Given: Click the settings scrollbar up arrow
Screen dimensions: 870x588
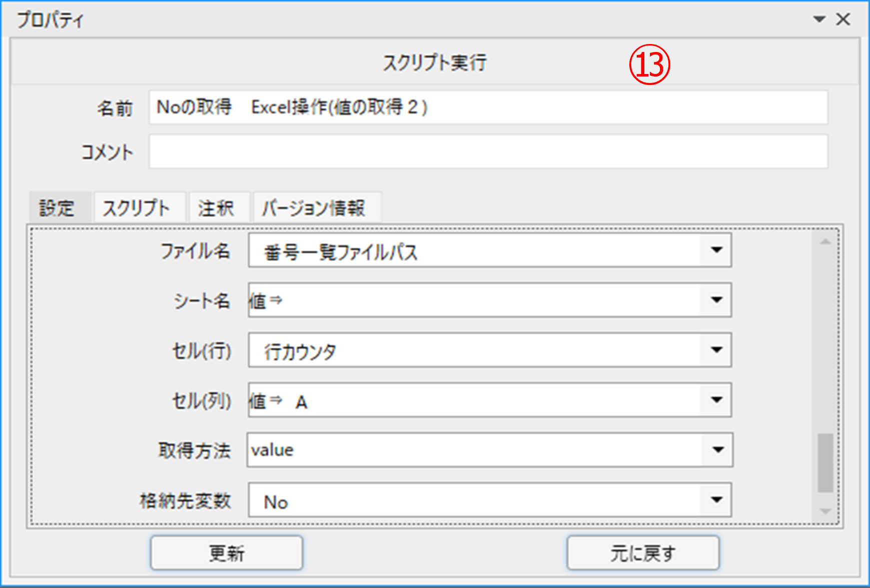Looking at the screenshot, I should [x=825, y=242].
